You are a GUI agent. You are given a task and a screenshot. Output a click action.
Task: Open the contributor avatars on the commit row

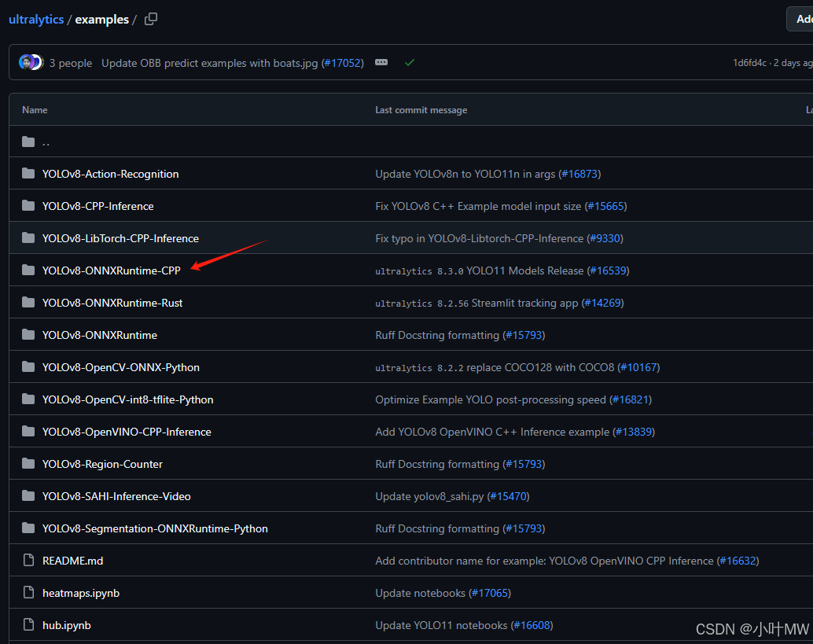pos(30,61)
